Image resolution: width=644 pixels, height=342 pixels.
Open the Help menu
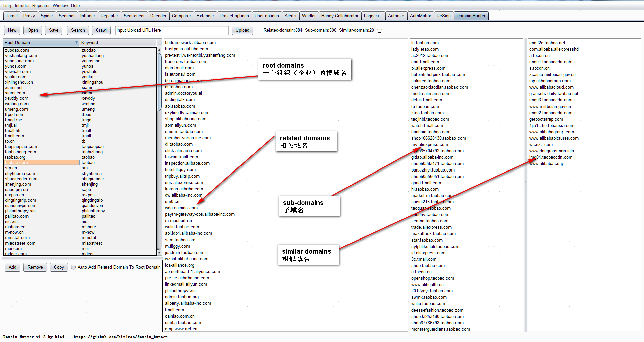(x=75, y=5)
